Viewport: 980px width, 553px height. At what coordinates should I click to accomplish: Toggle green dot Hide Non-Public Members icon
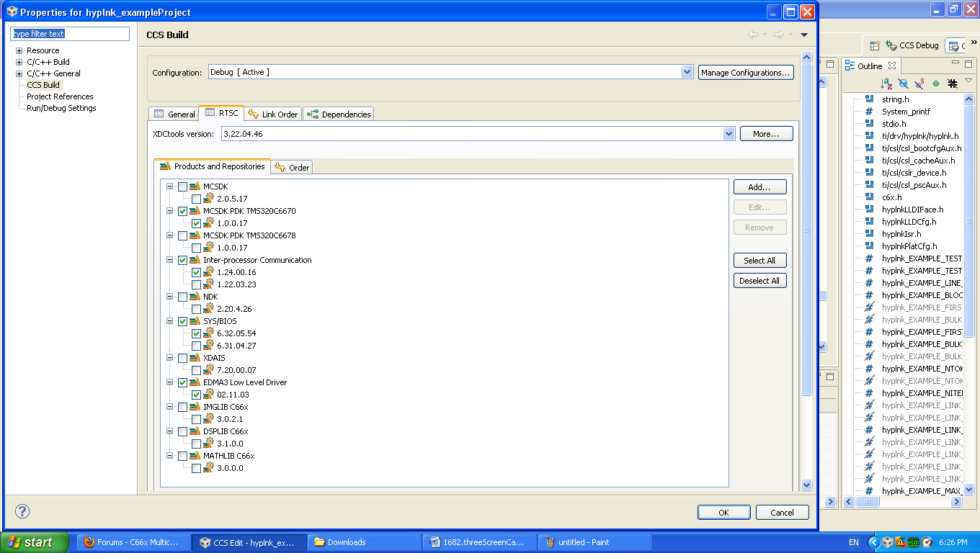click(936, 84)
